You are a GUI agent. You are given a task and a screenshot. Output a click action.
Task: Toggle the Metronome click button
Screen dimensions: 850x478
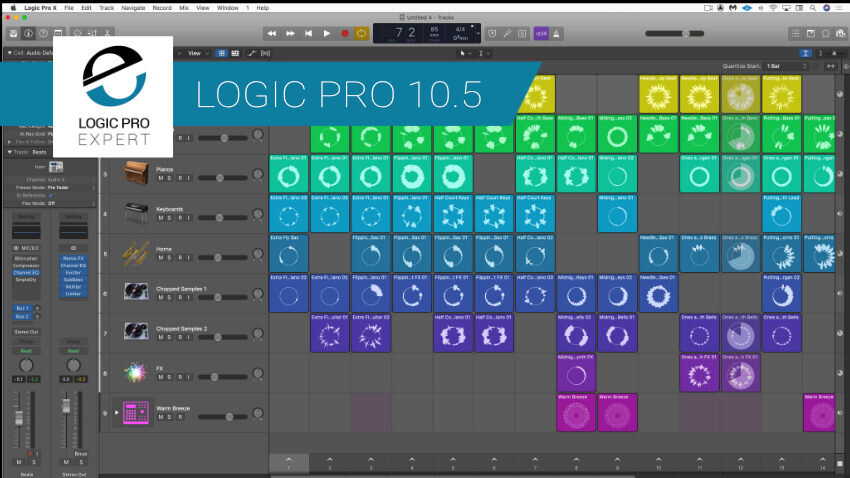[x=556, y=34]
